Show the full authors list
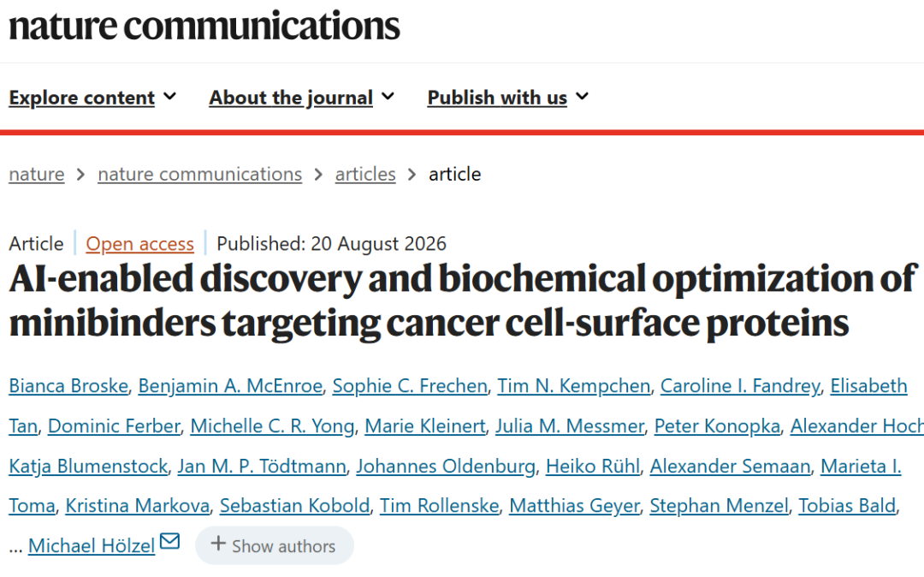924x577 pixels. (275, 546)
